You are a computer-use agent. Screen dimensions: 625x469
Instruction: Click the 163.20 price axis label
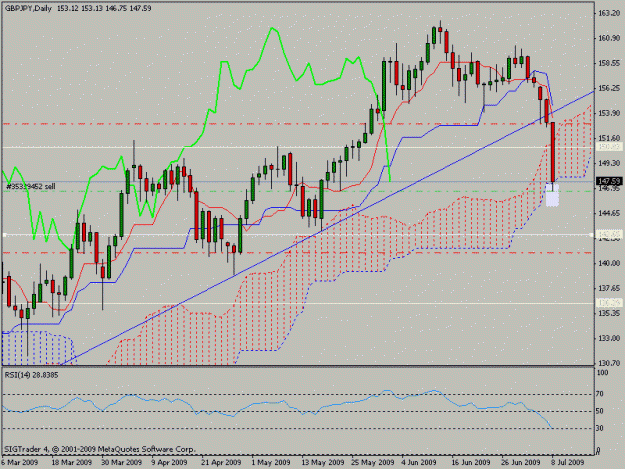[609, 13]
